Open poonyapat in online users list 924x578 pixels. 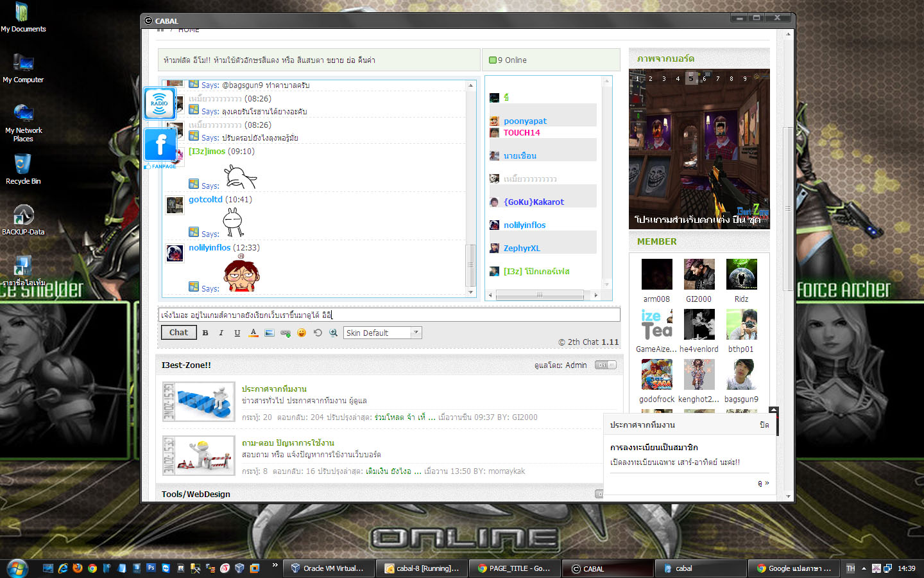coord(526,121)
